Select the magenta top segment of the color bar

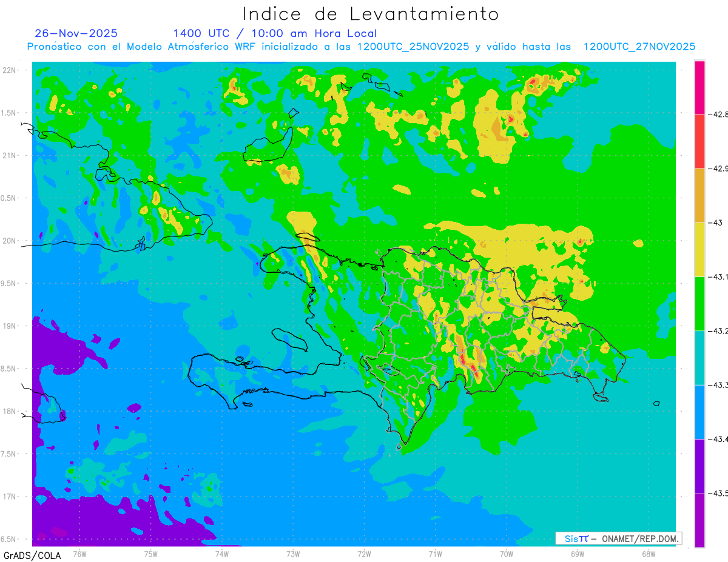click(700, 87)
